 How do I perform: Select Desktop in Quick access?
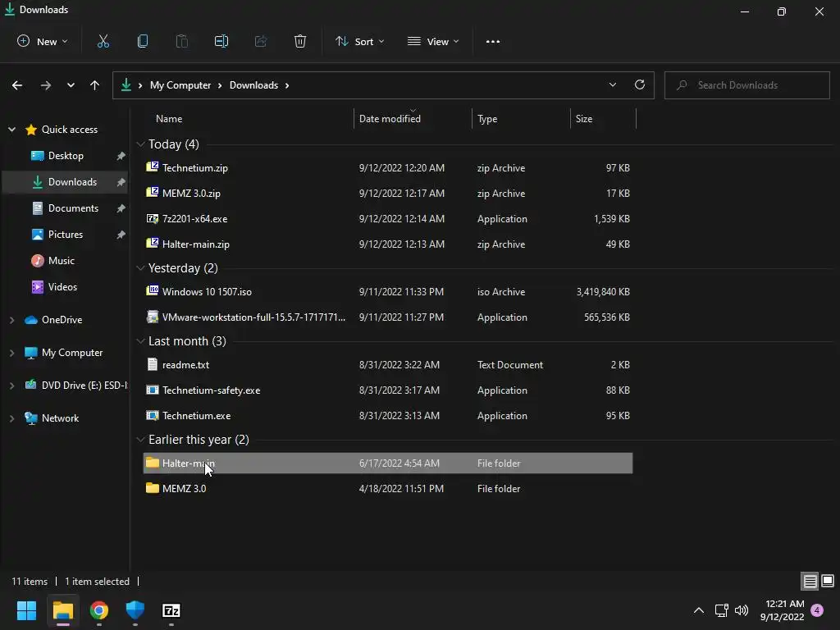point(66,155)
